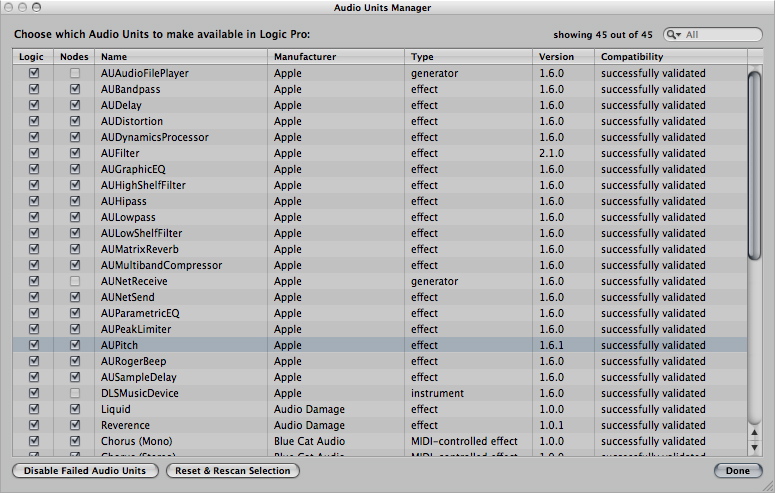
Task: Toggle Nodes checkbox for AUNetSend
Action: pos(75,297)
